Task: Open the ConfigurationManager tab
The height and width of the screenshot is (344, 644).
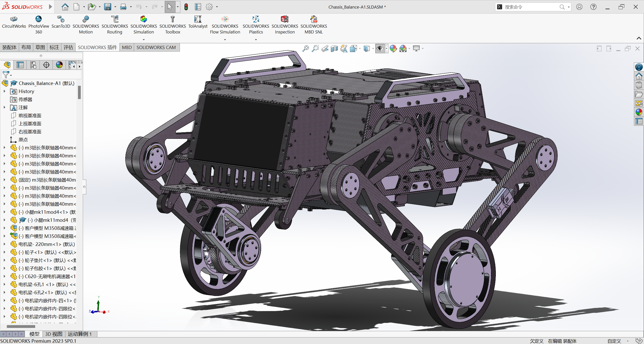Action: [x=33, y=65]
